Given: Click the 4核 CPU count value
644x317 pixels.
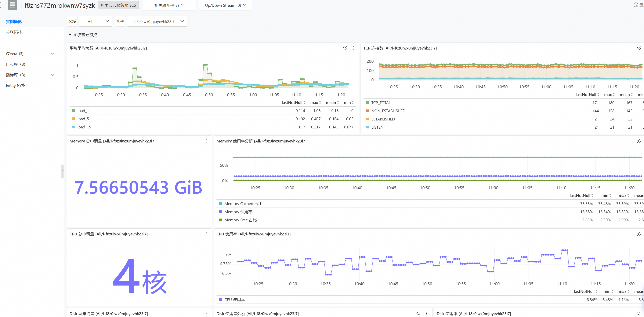Looking at the screenshot, I should click(x=140, y=276).
